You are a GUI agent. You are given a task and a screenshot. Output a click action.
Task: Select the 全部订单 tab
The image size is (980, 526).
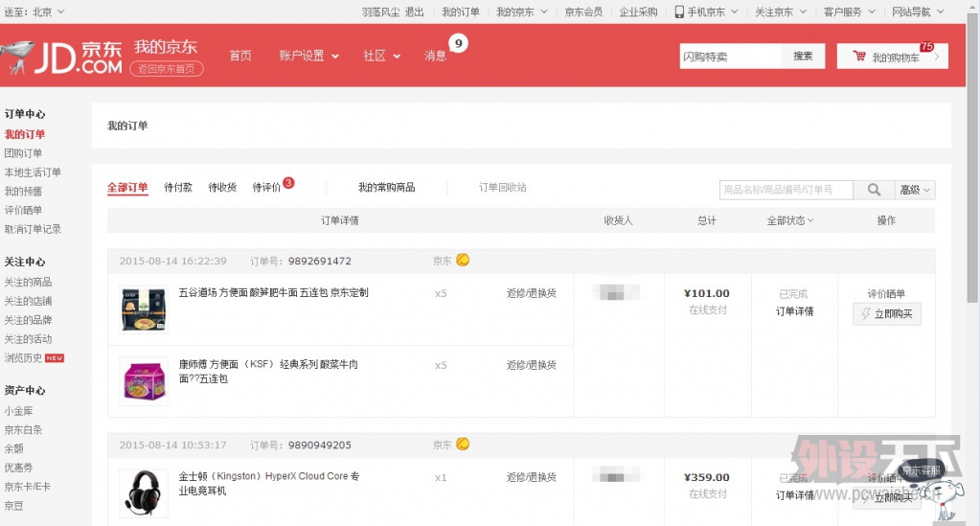127,187
